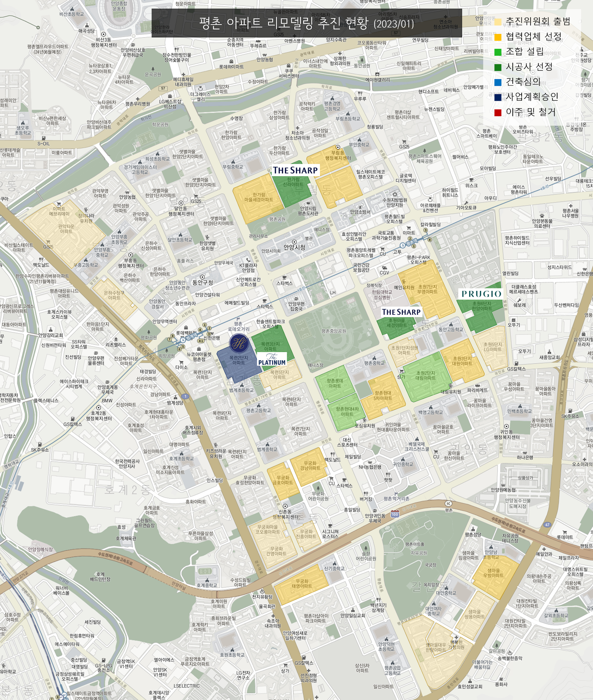This screenshot has height=700, width=593.
Task: Click the 건축심의 legend label
Action: click(x=523, y=82)
